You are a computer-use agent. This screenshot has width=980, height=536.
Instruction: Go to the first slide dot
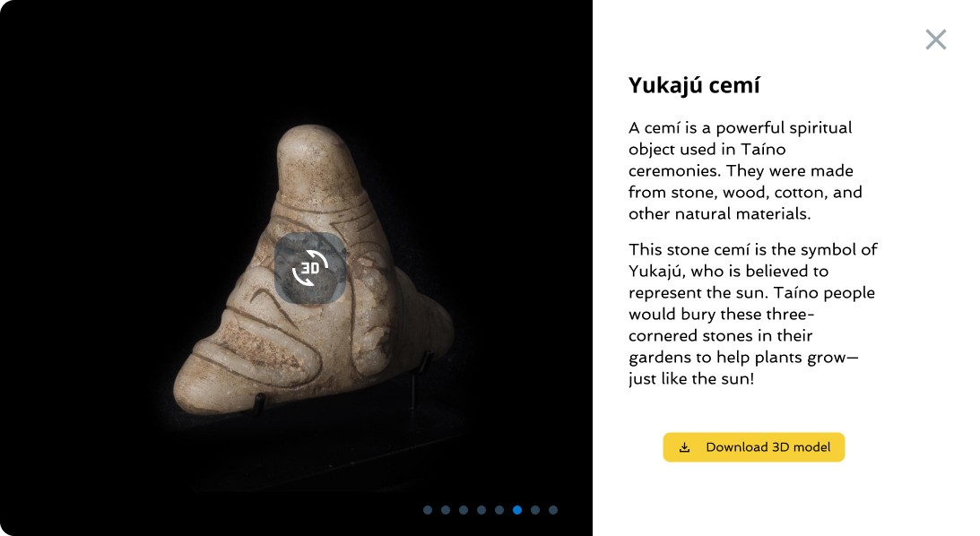[428, 510]
